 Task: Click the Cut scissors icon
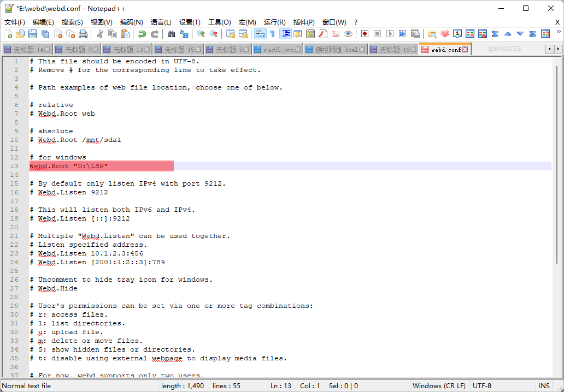[100, 34]
